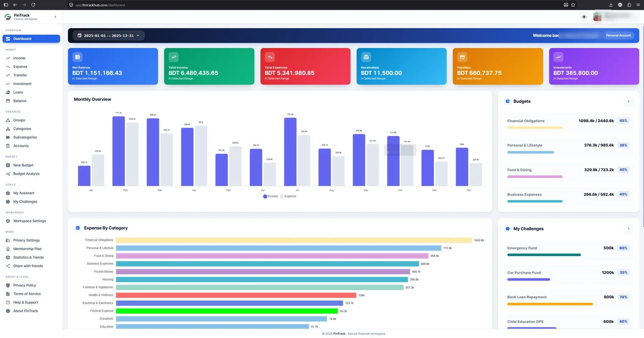Click the Payables card icon
This screenshot has height=338, width=644.
click(x=462, y=57)
